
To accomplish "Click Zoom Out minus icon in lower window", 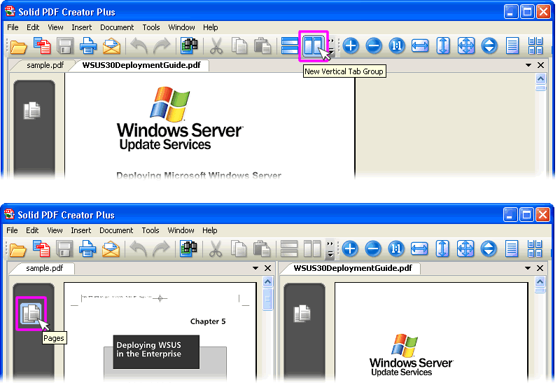I will coord(373,248).
